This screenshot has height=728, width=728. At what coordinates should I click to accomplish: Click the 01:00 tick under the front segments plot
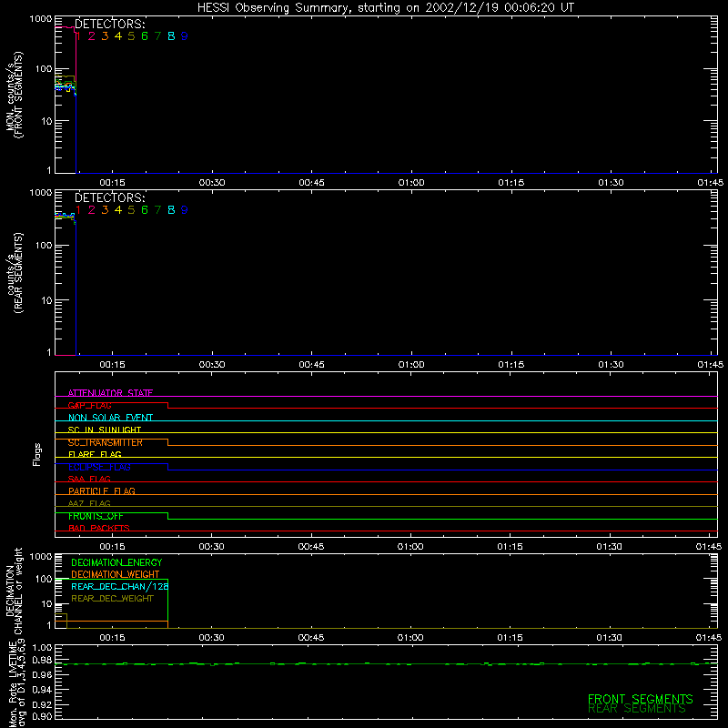[x=411, y=183]
